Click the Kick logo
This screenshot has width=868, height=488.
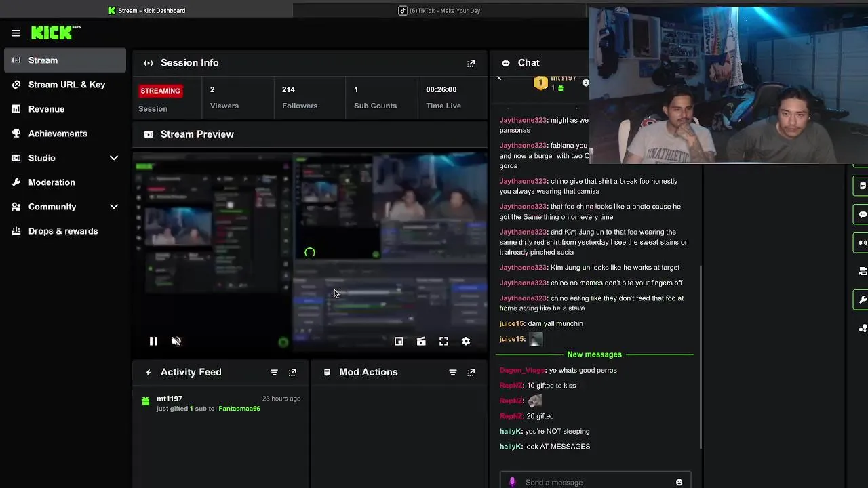tap(56, 33)
